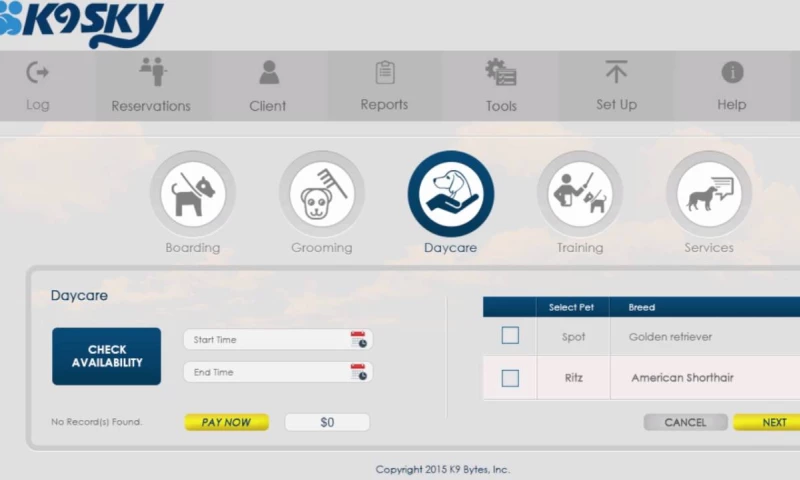Click the Cancel button
The image size is (800, 480).
[x=685, y=422]
